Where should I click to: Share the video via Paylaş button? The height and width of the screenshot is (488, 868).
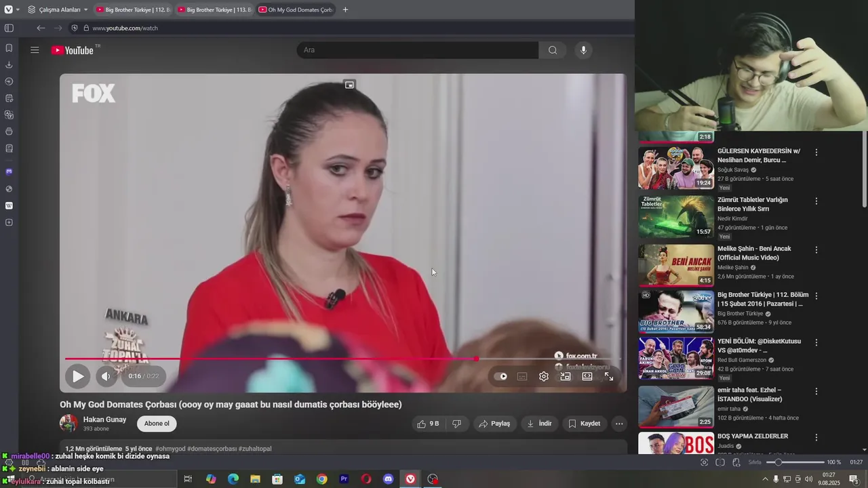pos(494,424)
